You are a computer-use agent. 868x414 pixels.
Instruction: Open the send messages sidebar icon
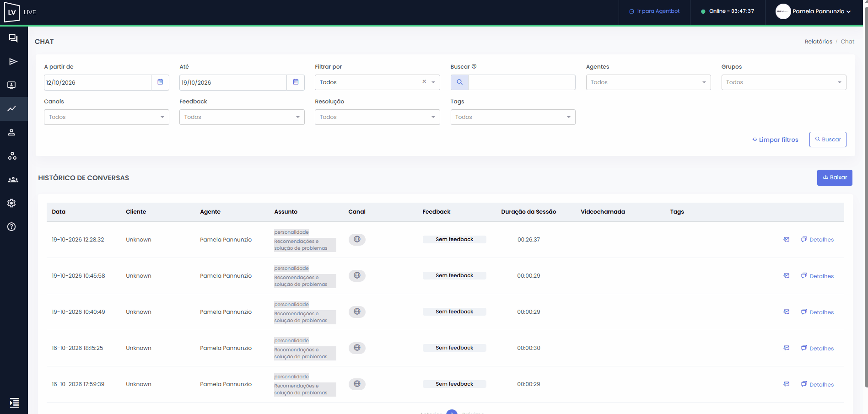(13, 61)
